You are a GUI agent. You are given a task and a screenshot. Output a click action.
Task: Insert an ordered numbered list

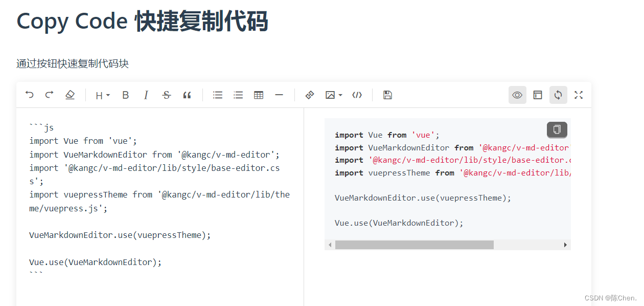point(238,95)
